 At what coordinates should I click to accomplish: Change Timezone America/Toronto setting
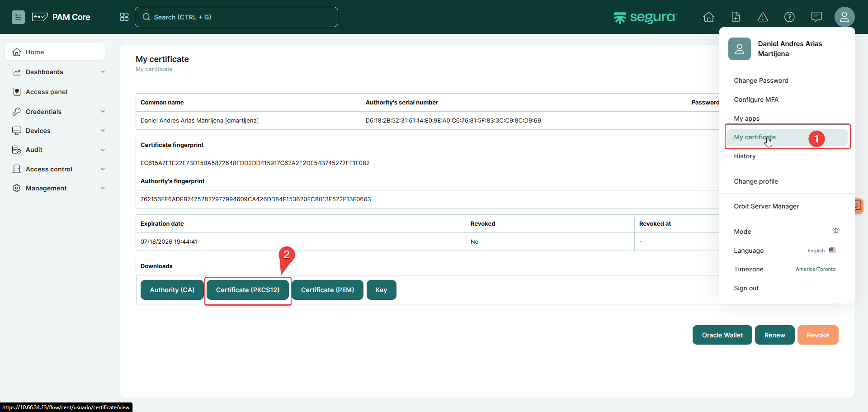coord(815,269)
